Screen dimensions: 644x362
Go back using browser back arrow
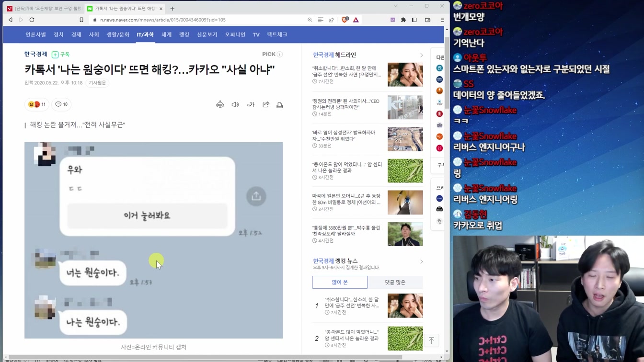coord(11,20)
